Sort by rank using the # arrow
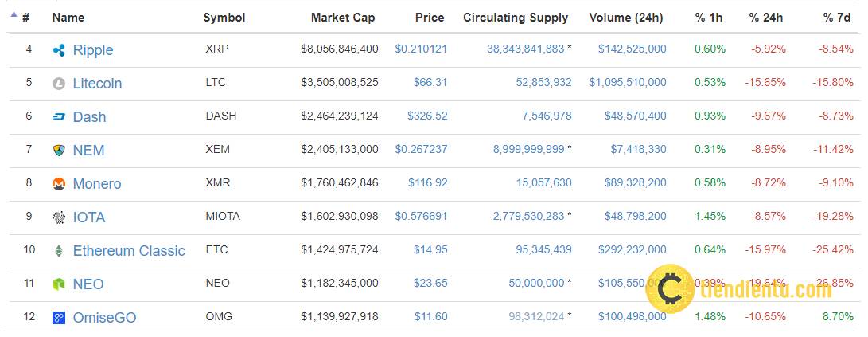 [14, 14]
